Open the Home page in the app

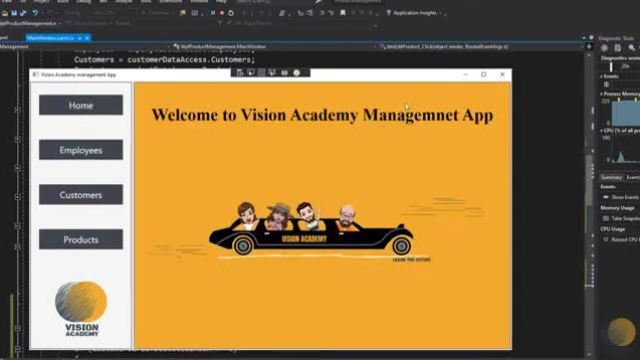click(x=81, y=105)
